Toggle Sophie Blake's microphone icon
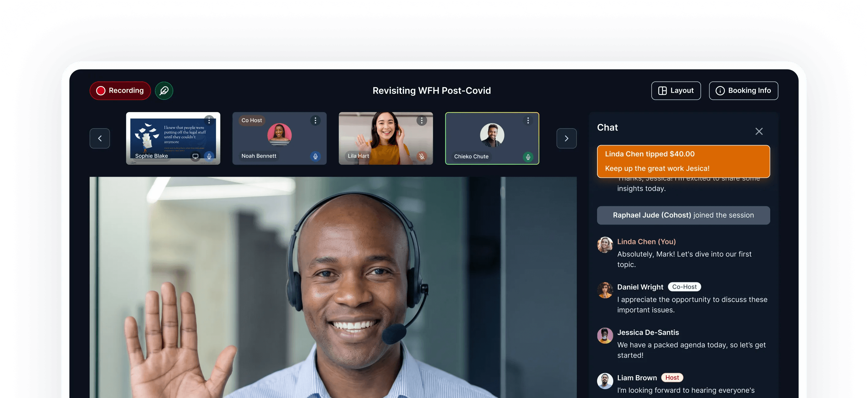Image resolution: width=868 pixels, height=398 pixels. (209, 156)
